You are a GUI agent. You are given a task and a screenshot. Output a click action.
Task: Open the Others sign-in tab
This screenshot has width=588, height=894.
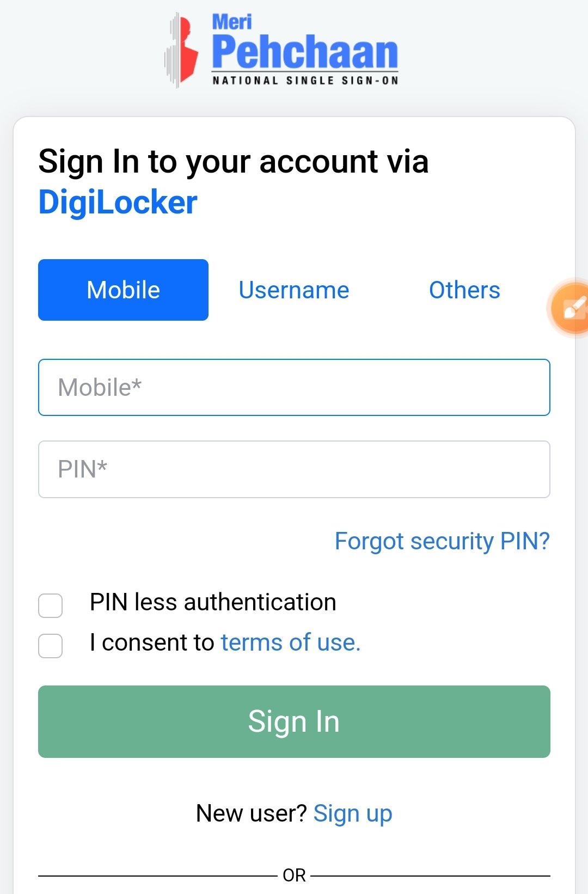[x=464, y=290]
